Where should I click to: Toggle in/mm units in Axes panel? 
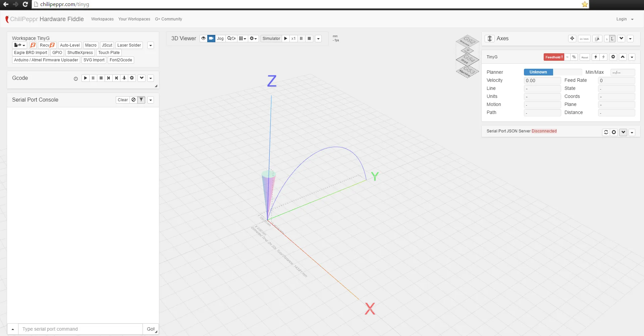pos(584,39)
